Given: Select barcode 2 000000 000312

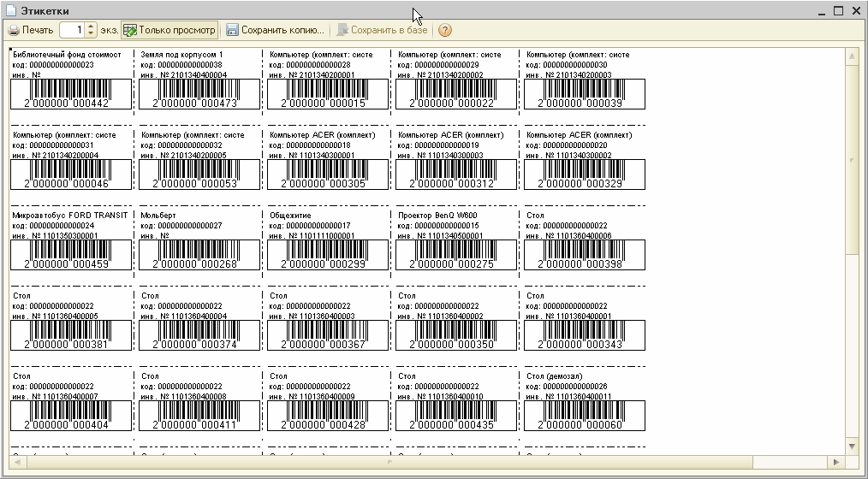Looking at the screenshot, I should click(x=456, y=174).
